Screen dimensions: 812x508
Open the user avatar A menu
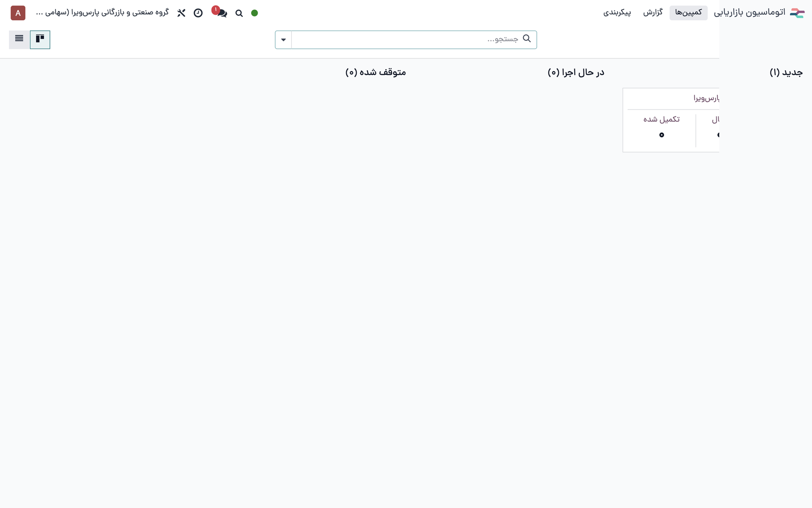(18, 13)
